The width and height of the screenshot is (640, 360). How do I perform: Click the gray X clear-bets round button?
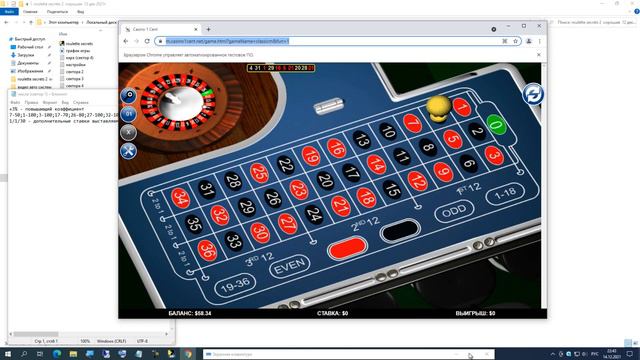129,132
